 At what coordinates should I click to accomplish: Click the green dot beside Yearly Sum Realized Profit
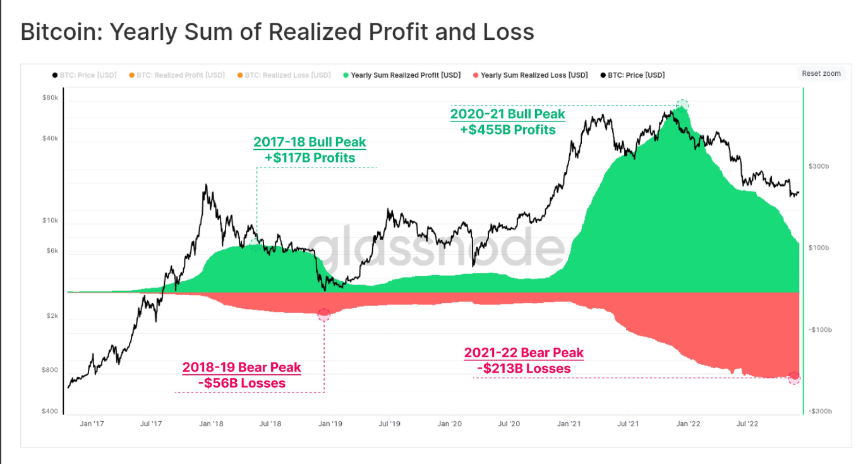point(346,75)
